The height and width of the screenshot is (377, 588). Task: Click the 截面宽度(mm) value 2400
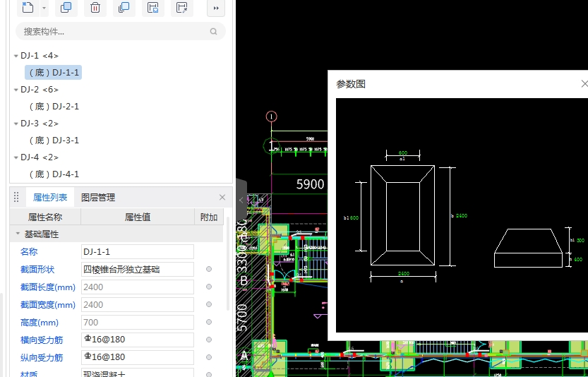click(138, 304)
